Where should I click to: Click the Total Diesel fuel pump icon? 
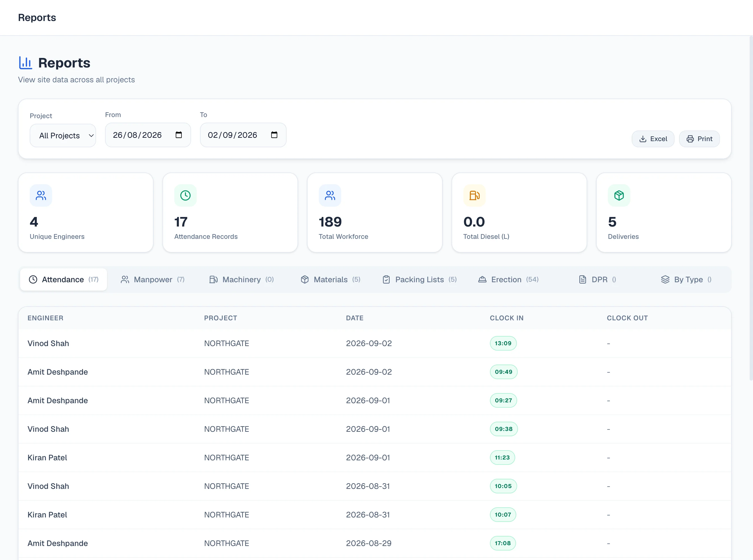[x=475, y=196]
